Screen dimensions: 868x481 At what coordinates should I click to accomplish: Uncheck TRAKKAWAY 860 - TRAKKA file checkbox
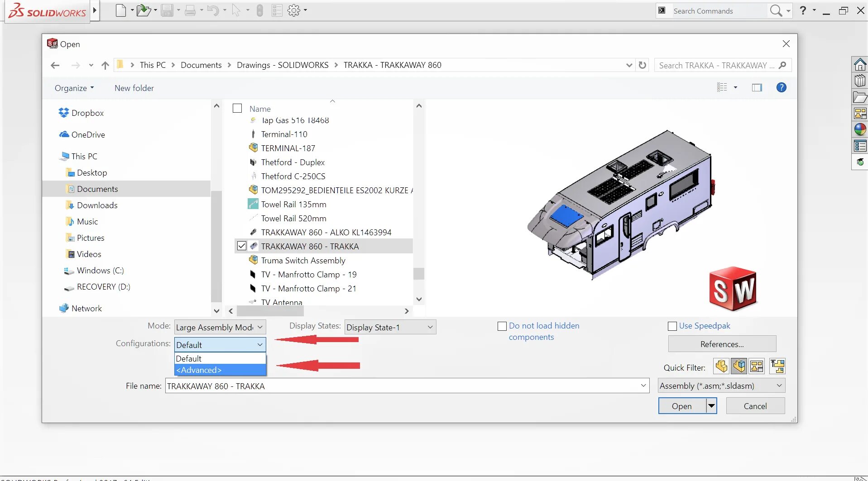tap(242, 246)
